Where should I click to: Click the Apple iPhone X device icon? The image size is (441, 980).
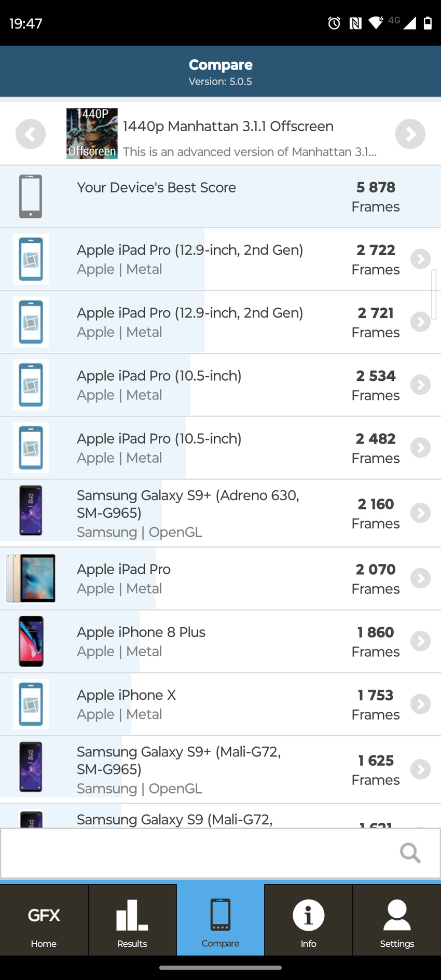point(31,704)
